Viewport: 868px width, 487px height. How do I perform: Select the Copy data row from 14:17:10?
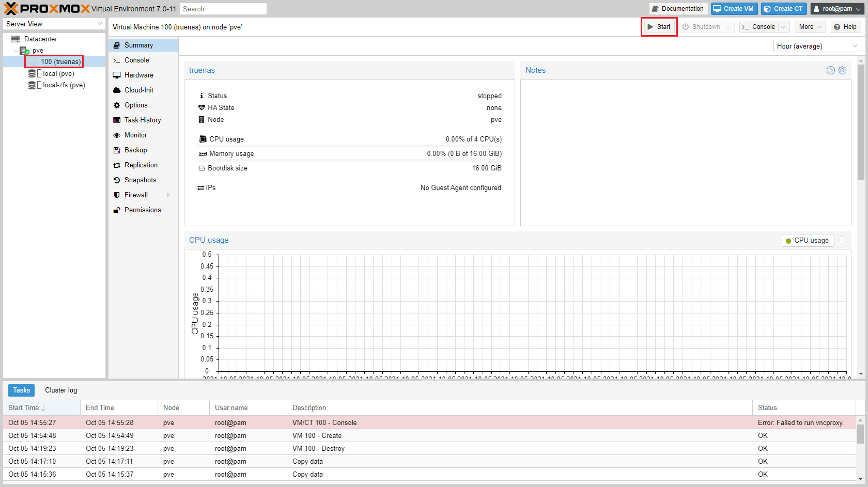tap(430, 462)
